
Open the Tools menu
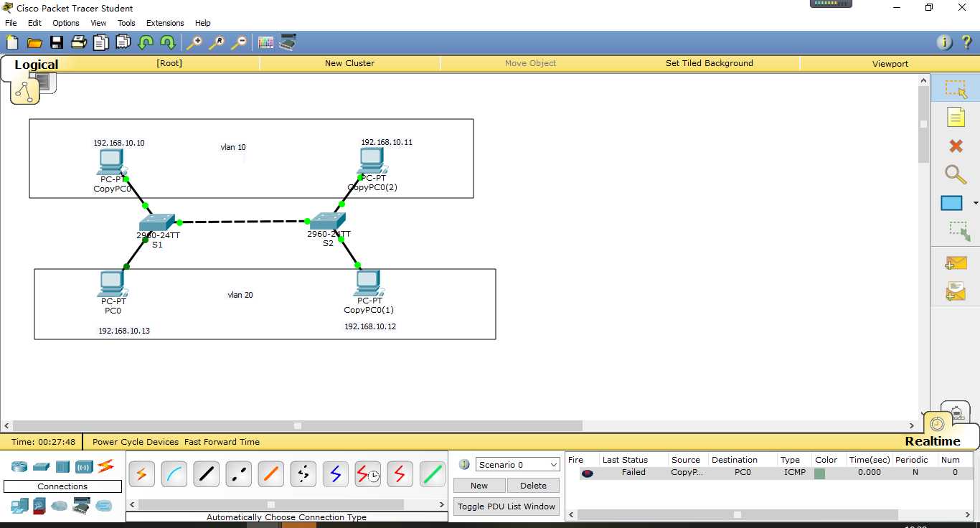click(126, 23)
